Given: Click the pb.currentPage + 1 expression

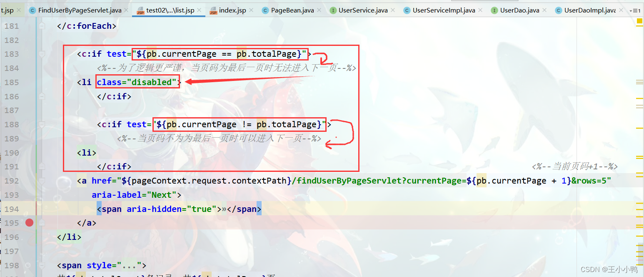Looking at the screenshot, I should coord(522,181).
